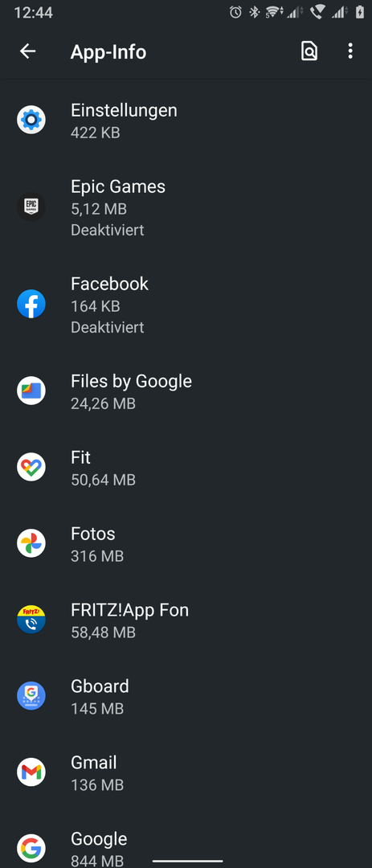Viewport: 372px width, 868px height.
Task: Tap the Google G logo icon
Action: click(x=31, y=848)
